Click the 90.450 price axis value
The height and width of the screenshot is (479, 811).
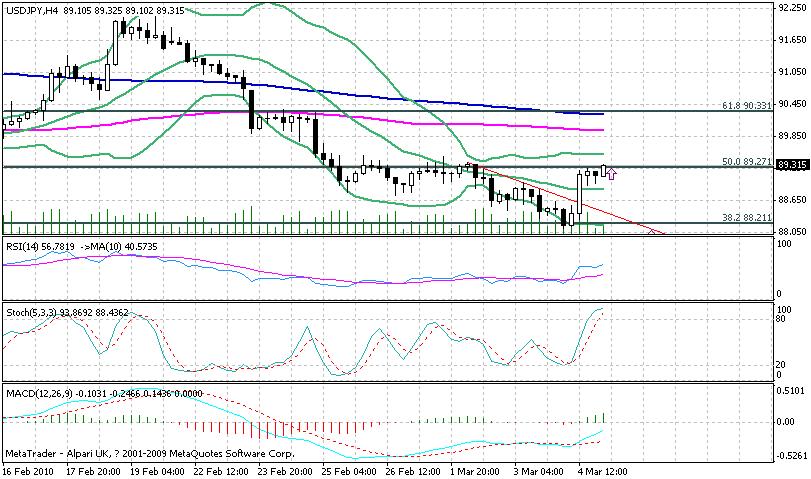coord(791,104)
